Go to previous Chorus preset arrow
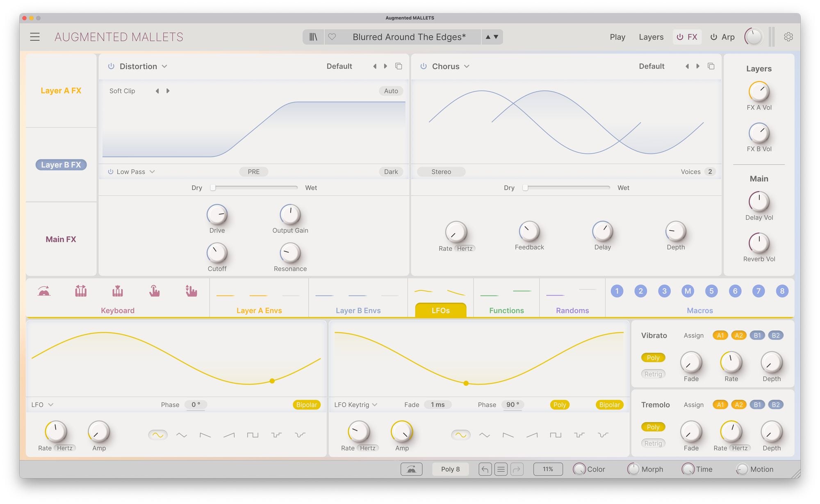Viewport: 820px width, 504px height. (x=687, y=66)
